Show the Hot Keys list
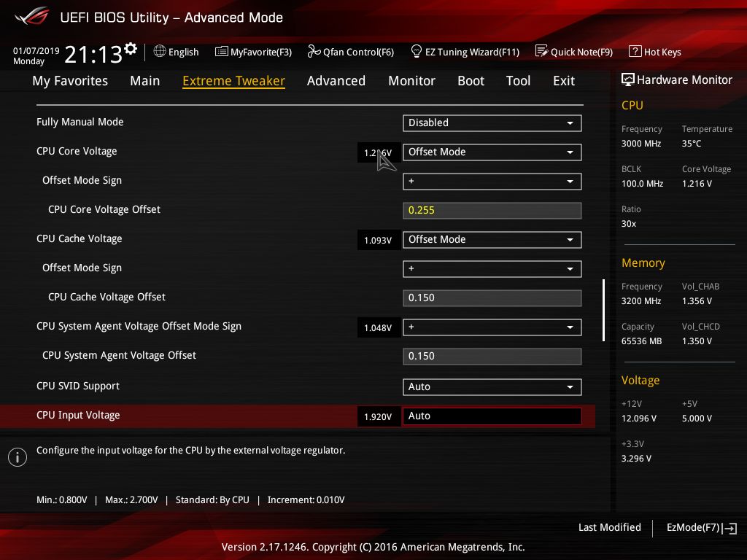The height and width of the screenshot is (560, 747). [655, 52]
